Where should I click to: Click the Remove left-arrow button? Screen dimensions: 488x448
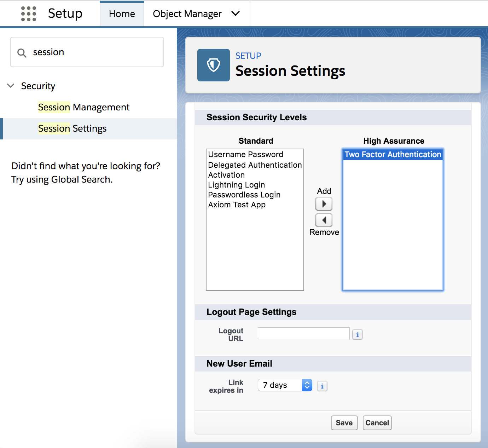324,220
